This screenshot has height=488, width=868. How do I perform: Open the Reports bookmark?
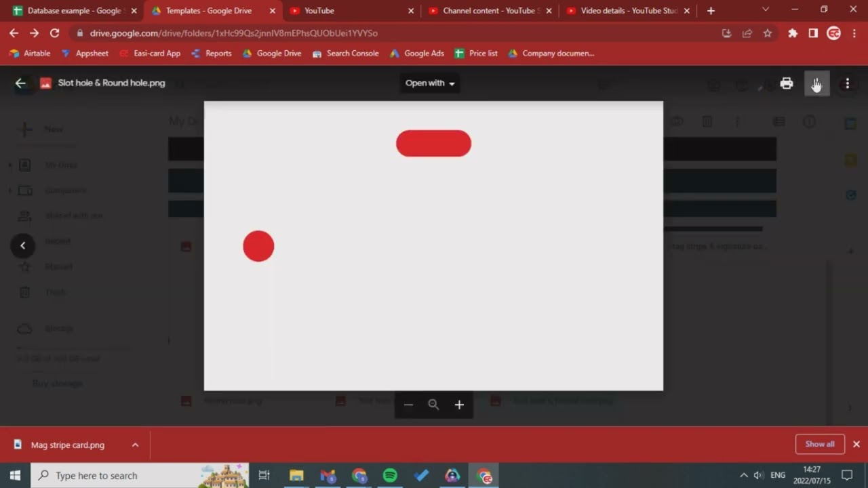point(212,54)
